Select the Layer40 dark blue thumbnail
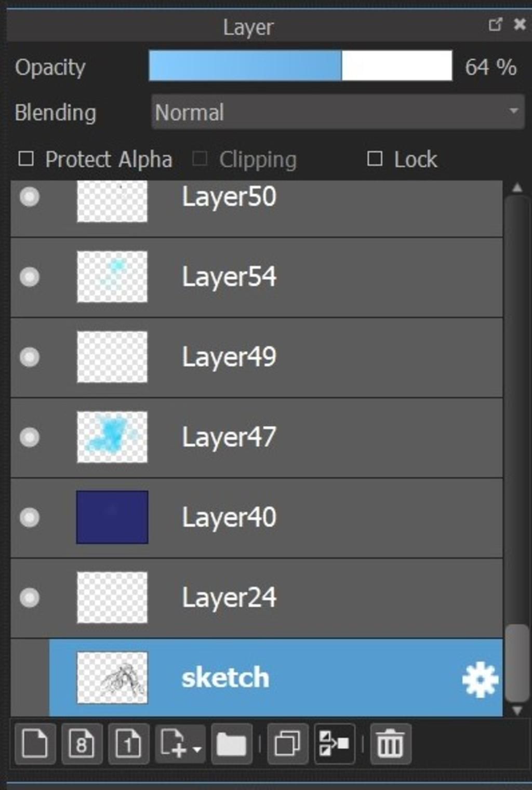The height and width of the screenshot is (790, 532). tap(112, 517)
